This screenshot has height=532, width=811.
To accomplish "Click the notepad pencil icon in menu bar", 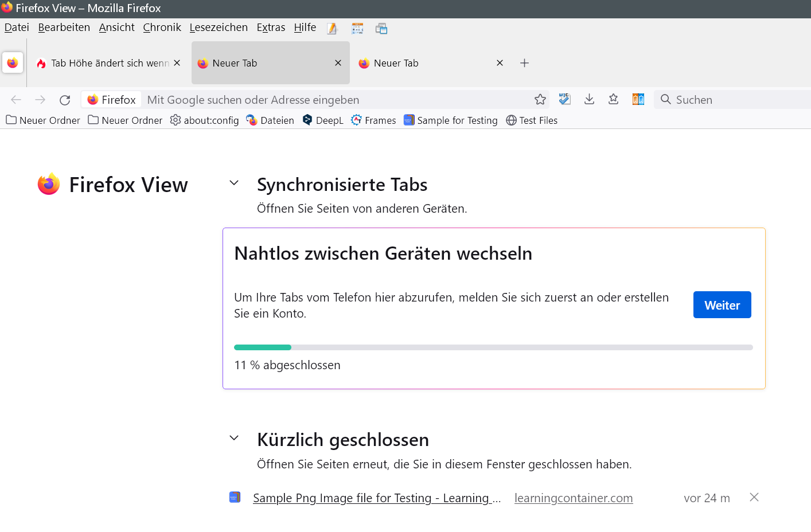I will (x=332, y=29).
